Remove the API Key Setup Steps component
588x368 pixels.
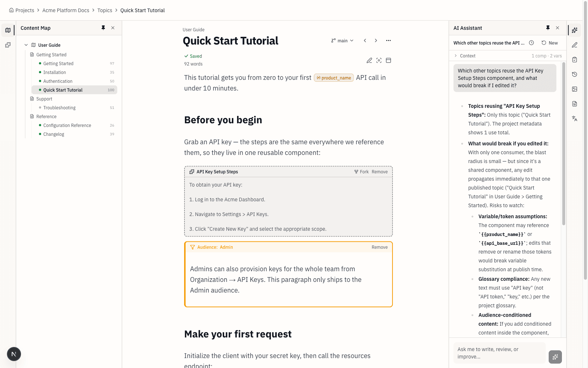click(380, 172)
